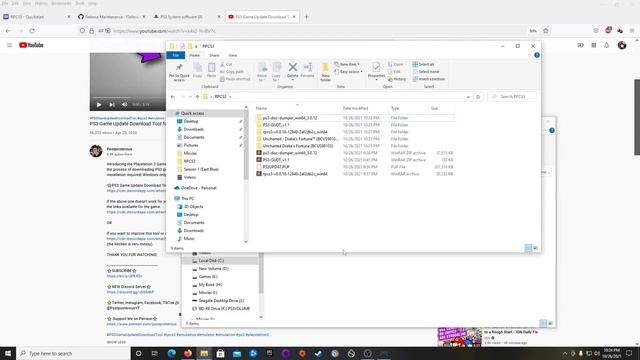The width and height of the screenshot is (640, 360).
Task: Switch to the Home ribbon tab
Action: click(195, 55)
